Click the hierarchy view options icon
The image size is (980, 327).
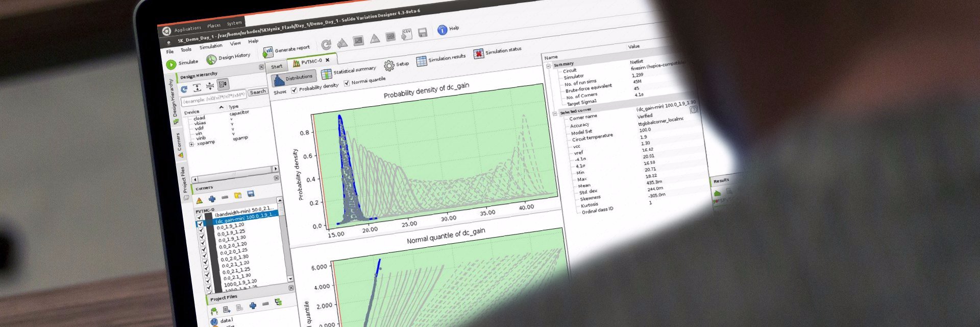click(x=223, y=84)
